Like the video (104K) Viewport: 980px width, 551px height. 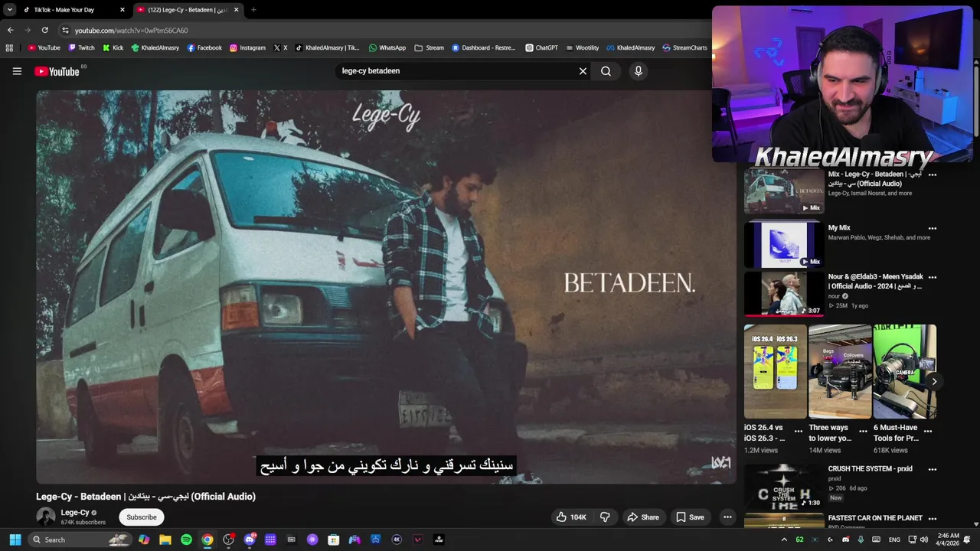point(571,517)
